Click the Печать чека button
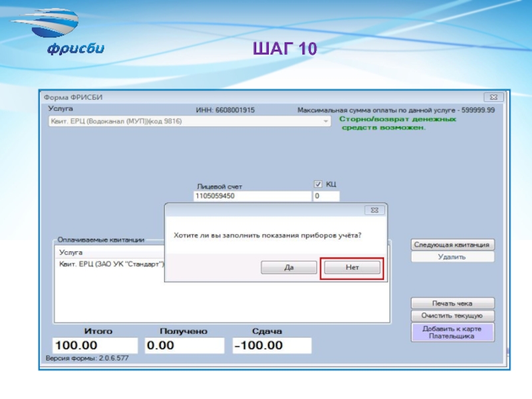The image size is (532, 399). 453,303
